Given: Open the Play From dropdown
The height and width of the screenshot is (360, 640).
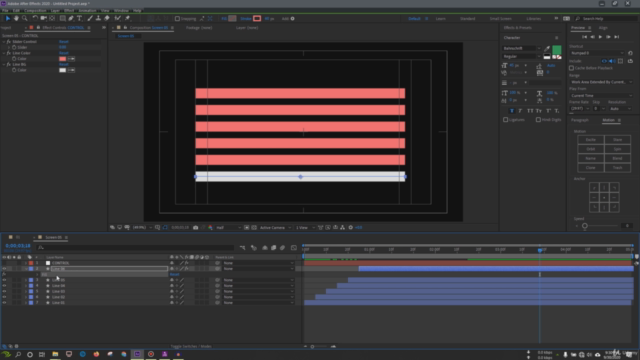Looking at the screenshot, I should [601, 96].
